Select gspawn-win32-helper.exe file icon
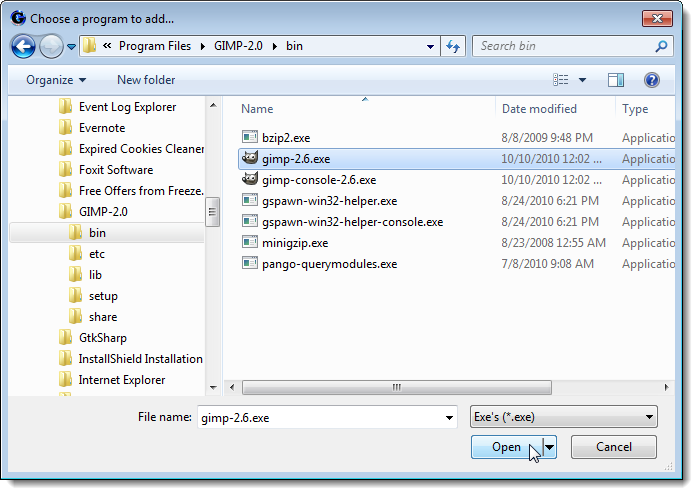Image resolution: width=698 pixels, height=495 pixels. pyautogui.click(x=250, y=200)
